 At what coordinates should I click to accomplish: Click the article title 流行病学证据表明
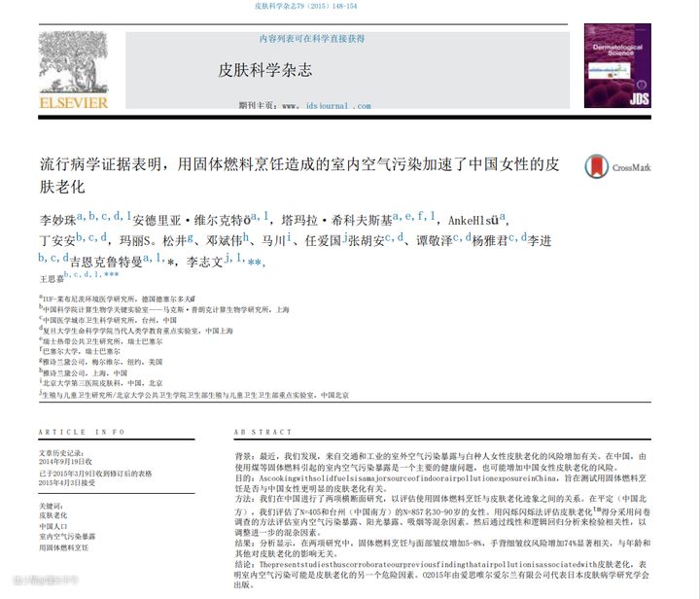[x=299, y=174]
